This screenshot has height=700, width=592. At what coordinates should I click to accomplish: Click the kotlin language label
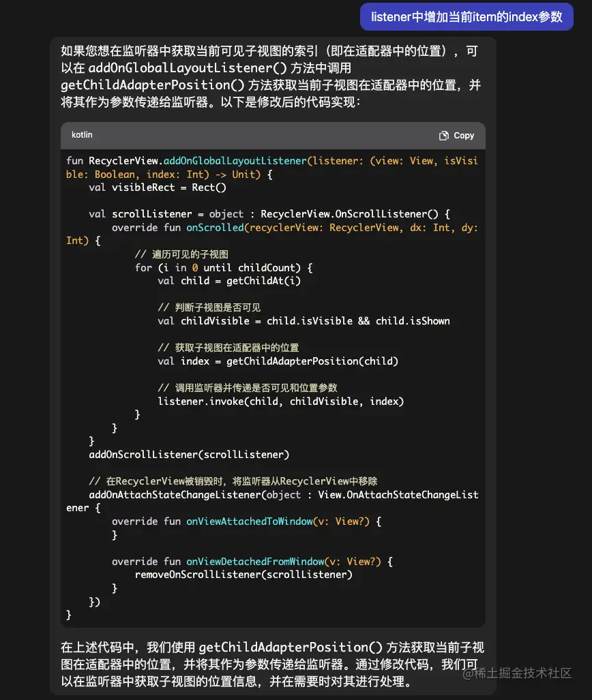(82, 135)
